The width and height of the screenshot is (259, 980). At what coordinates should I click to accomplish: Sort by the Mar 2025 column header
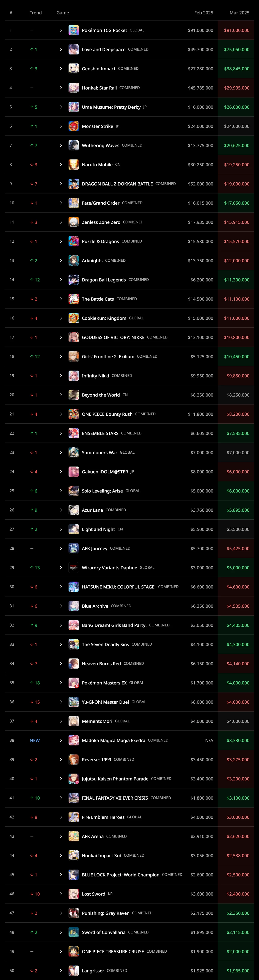(239, 13)
